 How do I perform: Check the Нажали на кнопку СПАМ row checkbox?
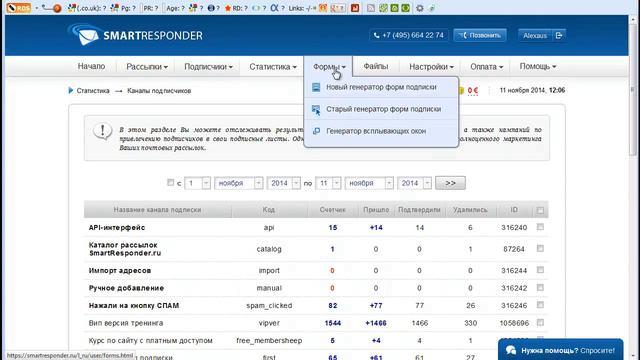coord(540,305)
